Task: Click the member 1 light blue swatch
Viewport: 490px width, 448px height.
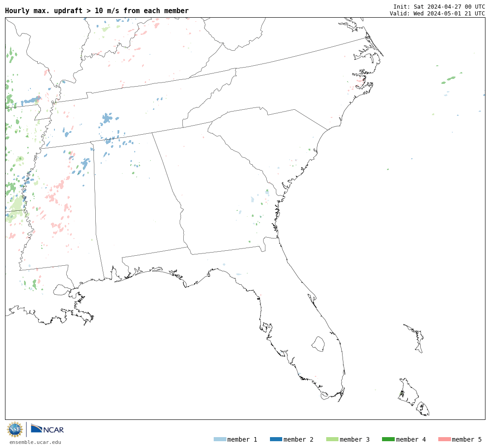Action: pos(220,439)
